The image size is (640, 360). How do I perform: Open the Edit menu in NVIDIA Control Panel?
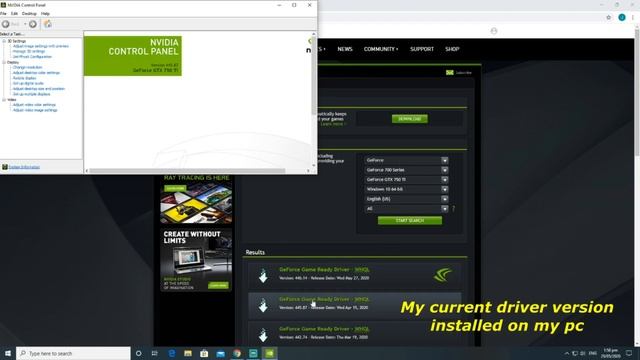coord(14,13)
